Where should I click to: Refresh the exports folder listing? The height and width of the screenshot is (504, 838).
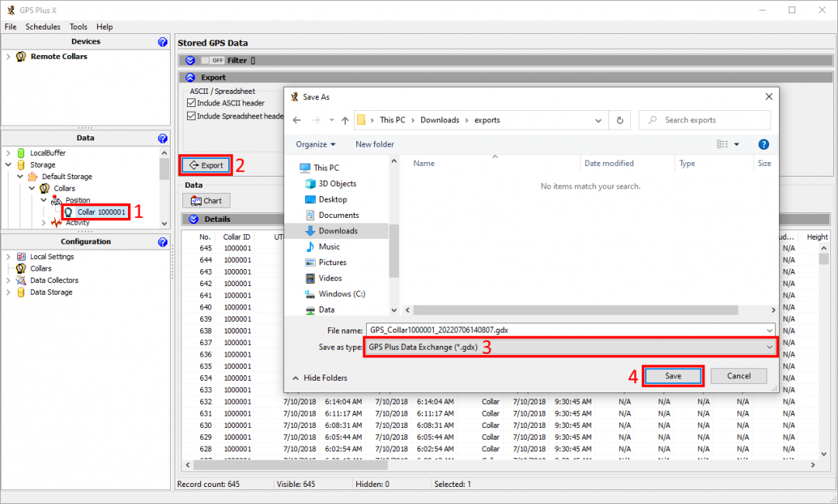point(619,120)
